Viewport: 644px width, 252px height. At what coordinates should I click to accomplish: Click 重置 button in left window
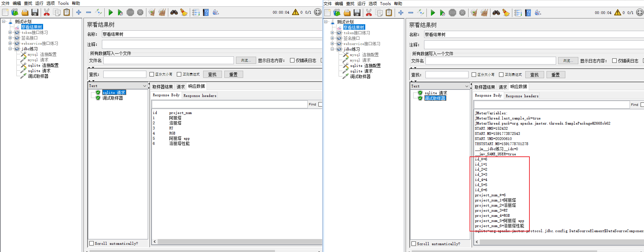[x=234, y=74]
